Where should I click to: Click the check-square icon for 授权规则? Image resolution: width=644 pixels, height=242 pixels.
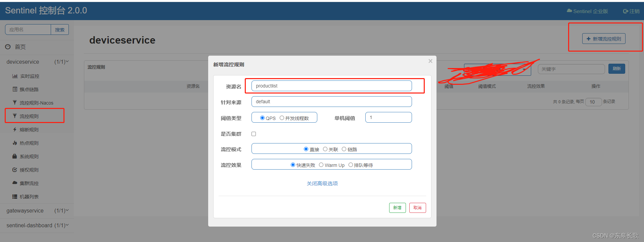[15, 170]
